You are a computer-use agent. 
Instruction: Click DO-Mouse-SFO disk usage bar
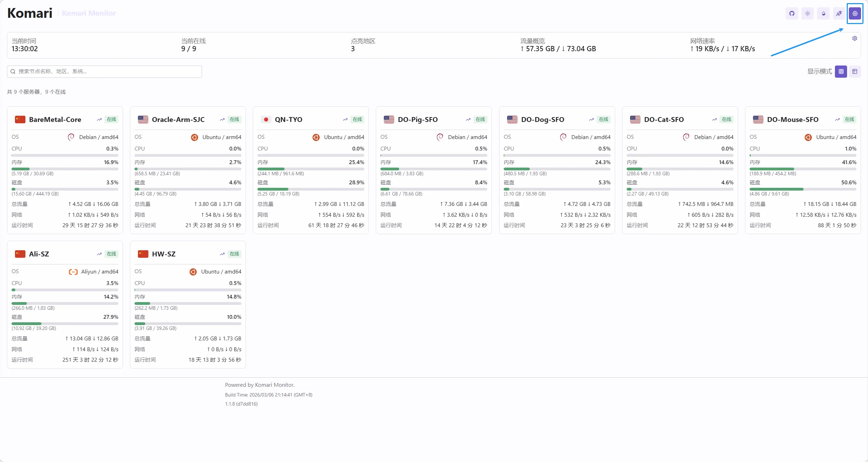(803, 189)
